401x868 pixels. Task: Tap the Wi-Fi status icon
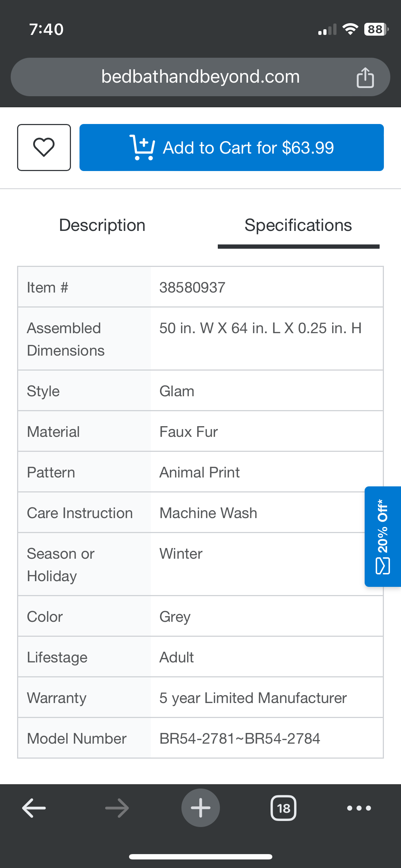350,29
